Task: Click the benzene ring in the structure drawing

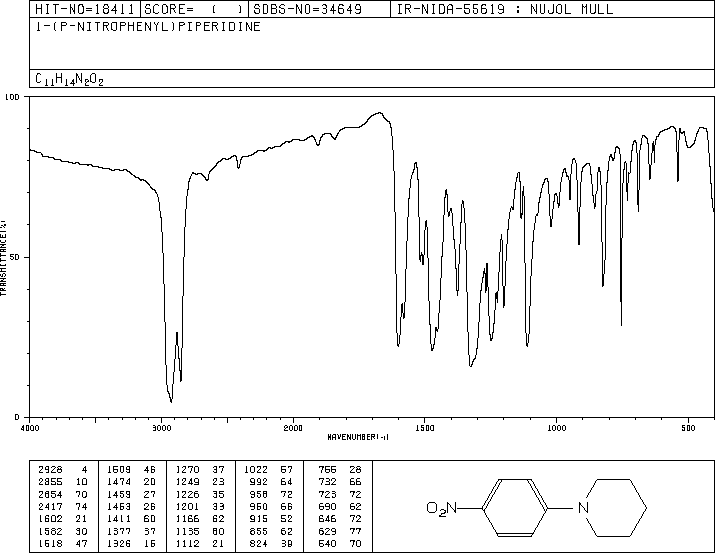Action: pyautogui.click(x=514, y=507)
